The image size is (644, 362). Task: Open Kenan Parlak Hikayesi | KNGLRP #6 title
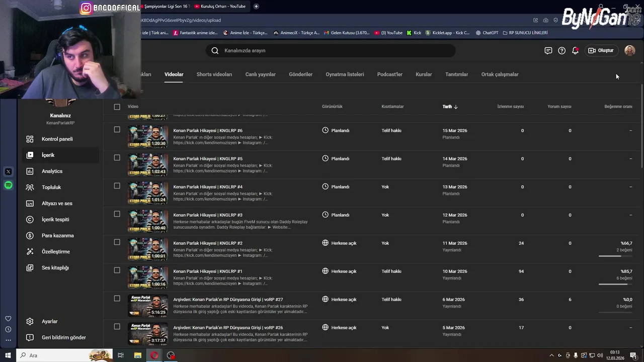(x=208, y=130)
